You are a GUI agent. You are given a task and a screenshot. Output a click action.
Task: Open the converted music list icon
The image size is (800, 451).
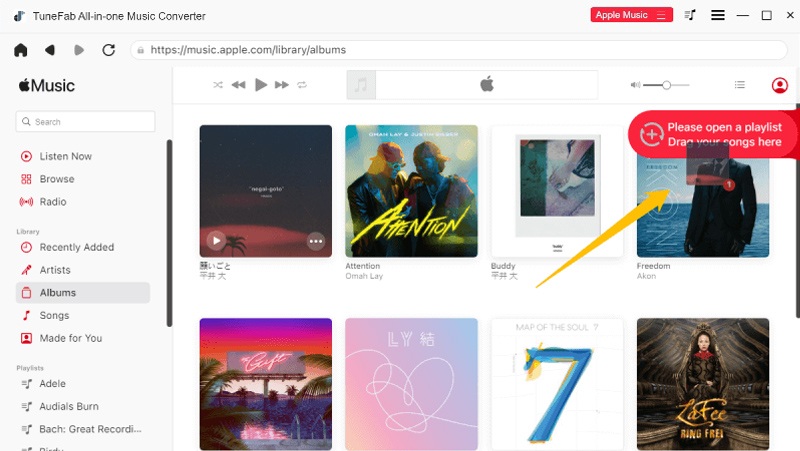pos(690,15)
